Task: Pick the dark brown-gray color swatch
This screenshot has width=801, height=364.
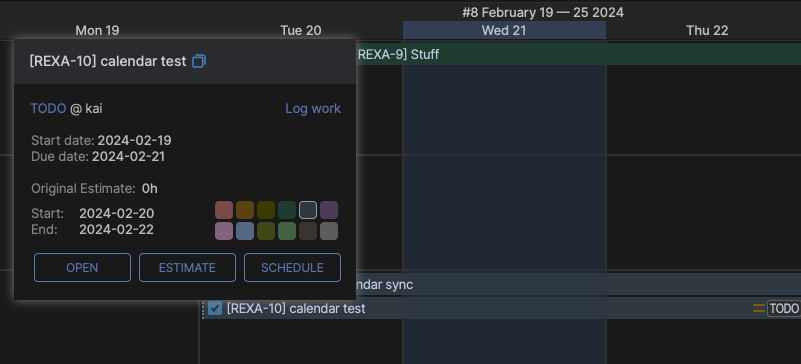Action: tap(308, 231)
